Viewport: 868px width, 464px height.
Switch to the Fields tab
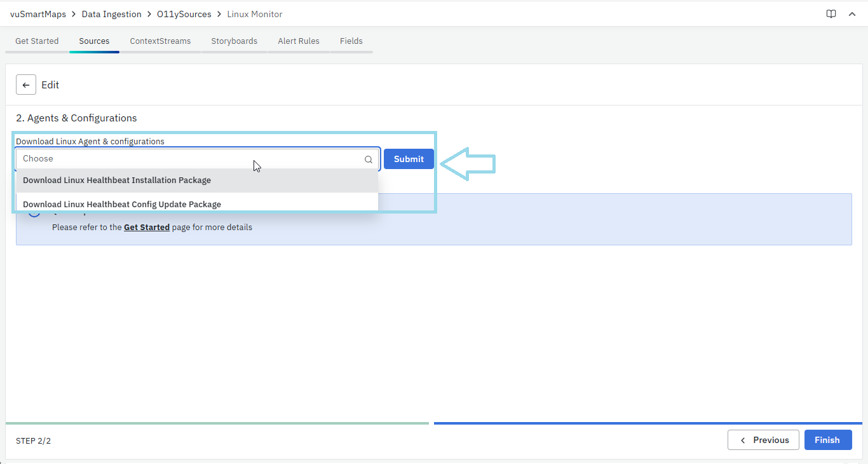pos(351,41)
